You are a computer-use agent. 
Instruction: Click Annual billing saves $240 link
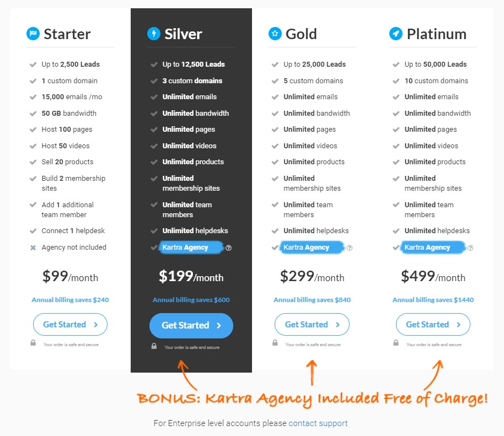coord(70,300)
